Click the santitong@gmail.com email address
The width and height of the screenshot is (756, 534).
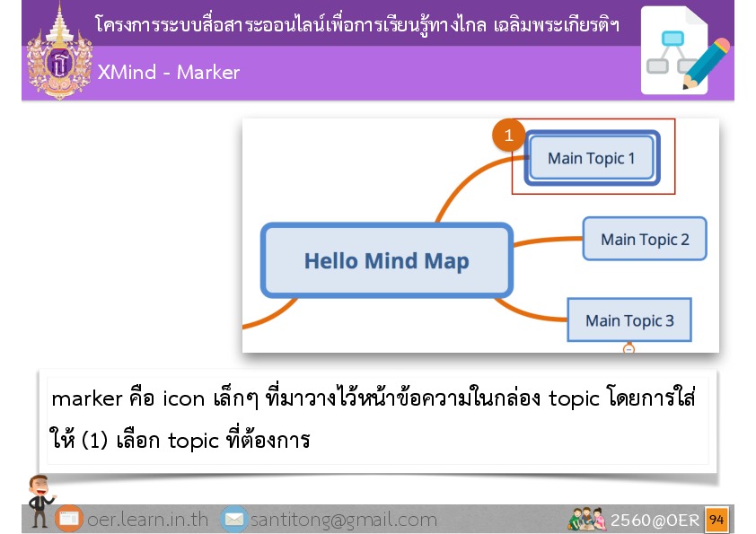point(343,520)
